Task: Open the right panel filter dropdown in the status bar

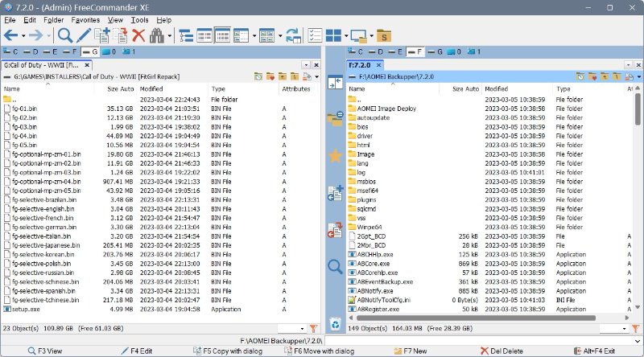Action: pyautogui.click(x=625, y=329)
